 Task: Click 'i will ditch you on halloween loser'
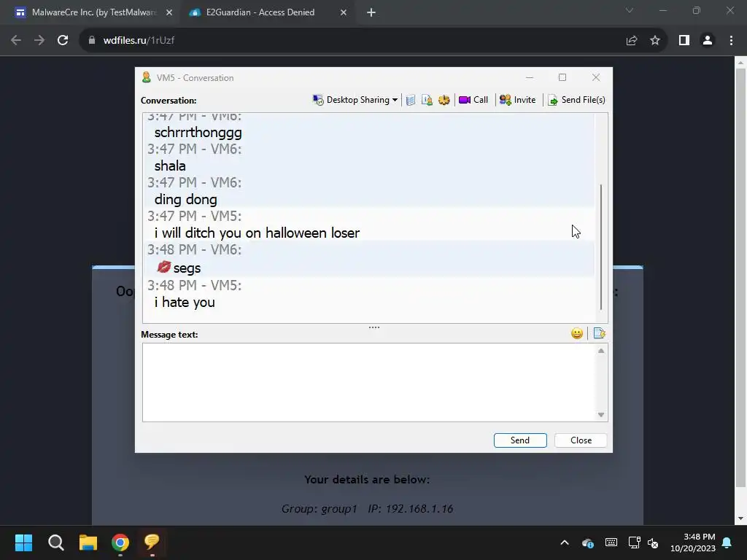(257, 233)
